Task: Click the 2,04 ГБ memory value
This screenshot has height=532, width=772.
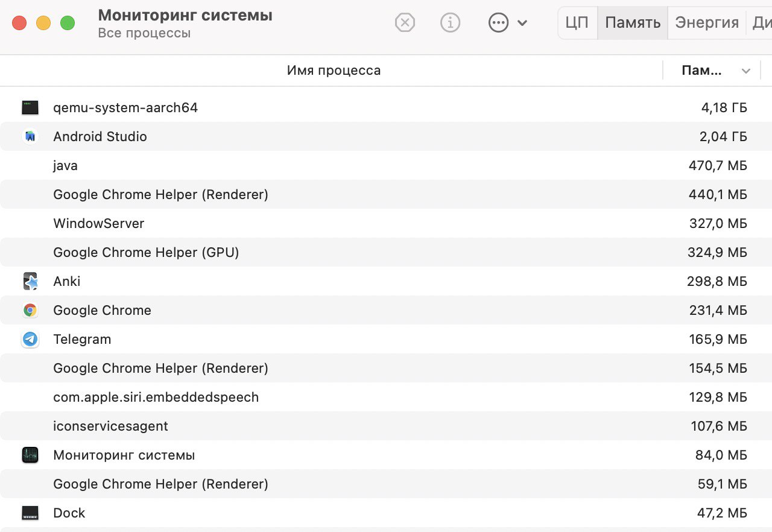Action: pos(723,136)
